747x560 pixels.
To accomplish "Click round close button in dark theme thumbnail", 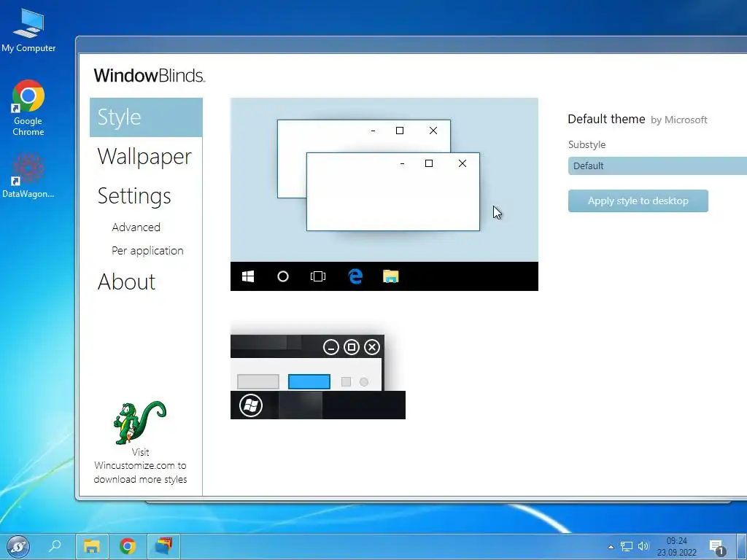I will click(x=372, y=347).
